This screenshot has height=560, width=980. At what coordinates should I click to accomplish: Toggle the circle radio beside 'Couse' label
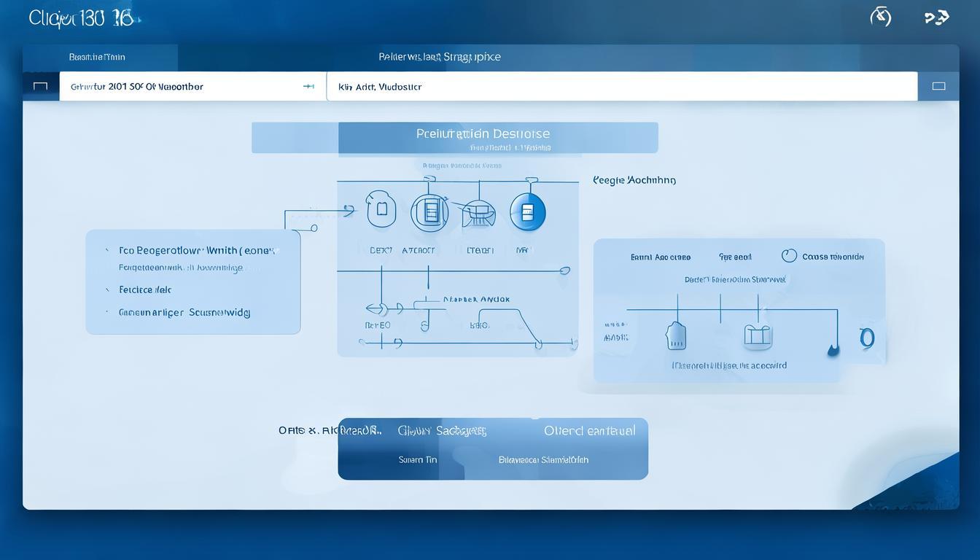pos(789,256)
